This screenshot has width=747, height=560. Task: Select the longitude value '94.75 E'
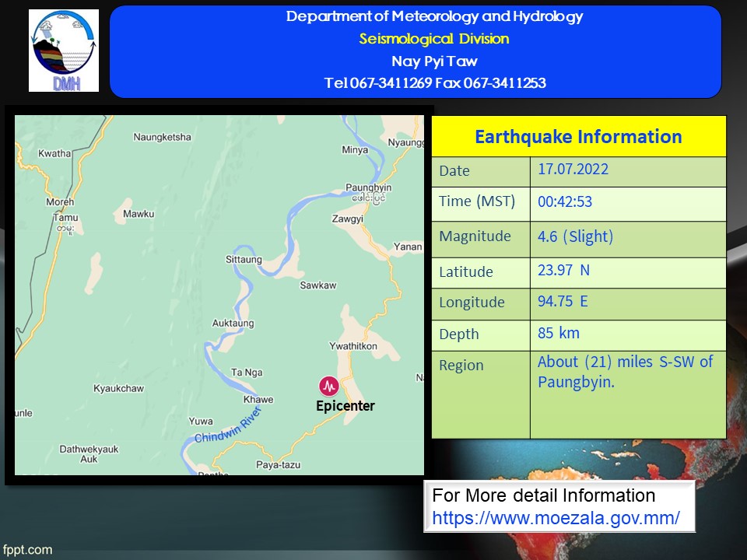(x=563, y=301)
